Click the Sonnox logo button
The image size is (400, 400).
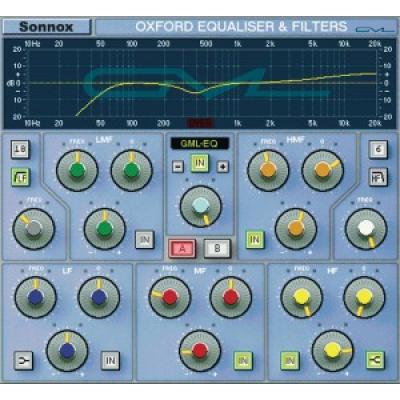(x=47, y=27)
